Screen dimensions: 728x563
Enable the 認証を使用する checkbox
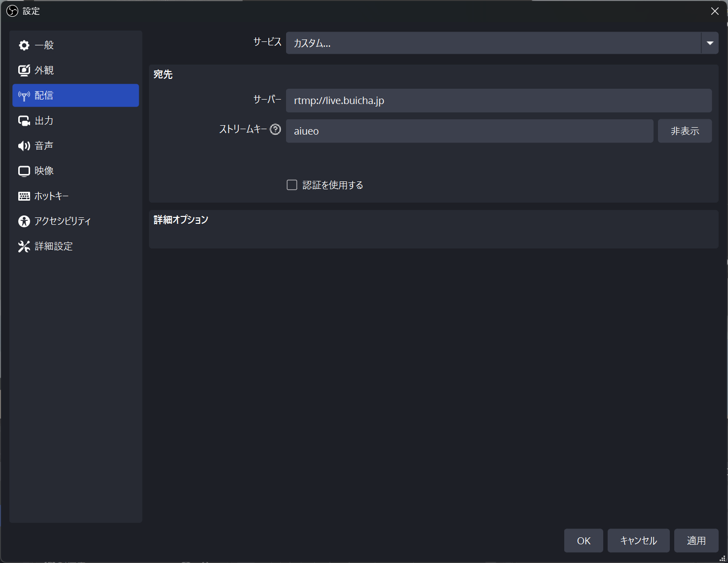(x=292, y=185)
